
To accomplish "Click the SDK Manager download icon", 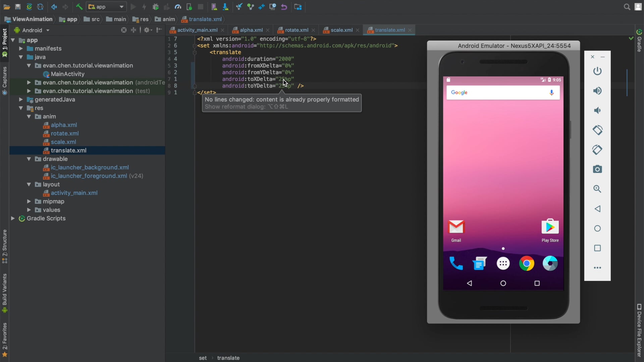I will [226, 7].
